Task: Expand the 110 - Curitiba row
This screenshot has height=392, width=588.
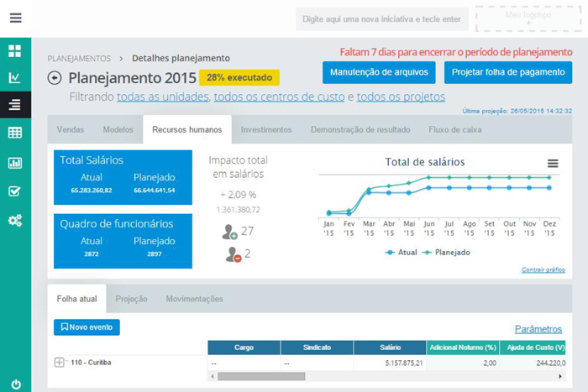Action: (59, 363)
